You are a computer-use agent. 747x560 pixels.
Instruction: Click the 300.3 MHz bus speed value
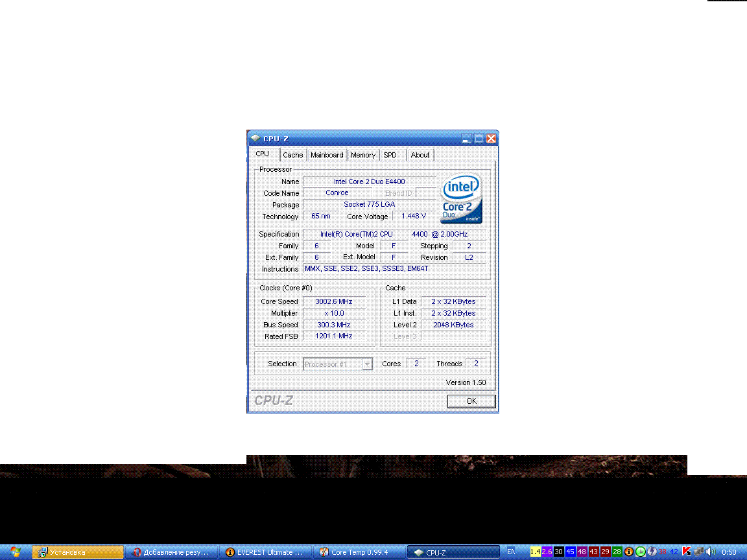(334, 325)
